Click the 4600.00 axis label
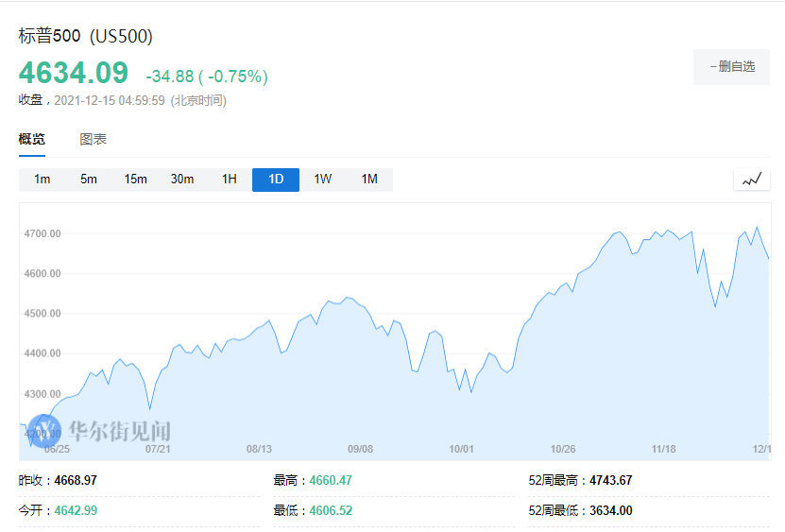This screenshot has height=532, width=785. [x=43, y=274]
